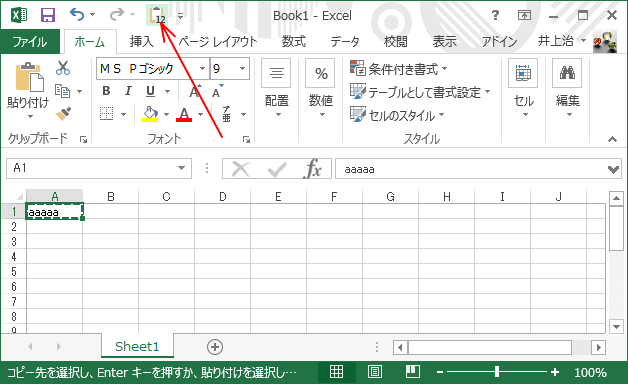Click the Redo arrow icon
The height and width of the screenshot is (384, 628).
[x=117, y=15]
